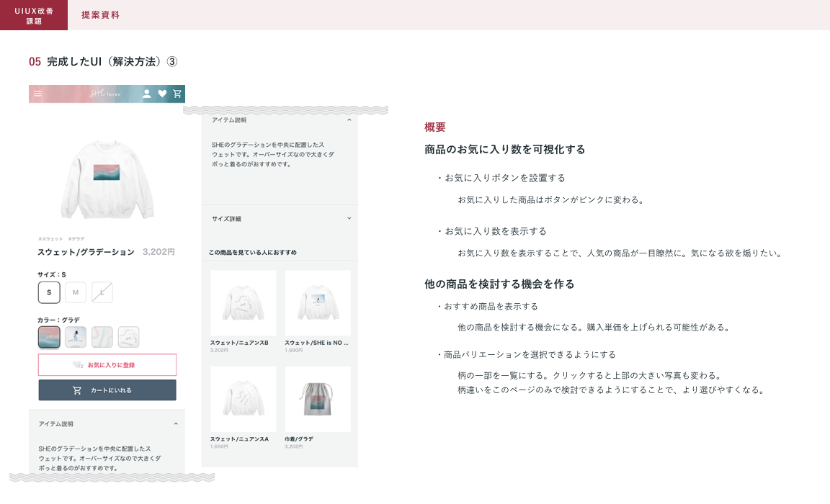Open the hamburger menu icon
Viewport: 830px width, 504px height.
click(37, 94)
